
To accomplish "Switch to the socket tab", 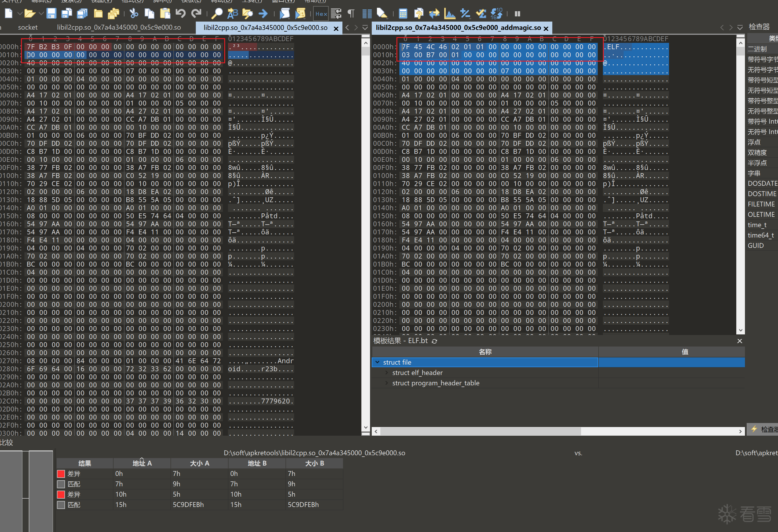I will coord(27,27).
